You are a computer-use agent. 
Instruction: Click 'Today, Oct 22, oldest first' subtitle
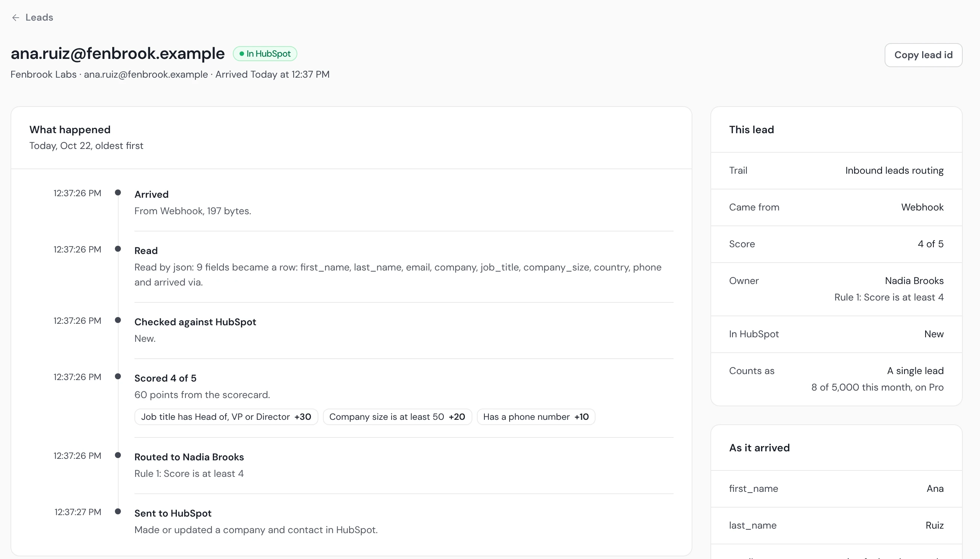(x=86, y=146)
